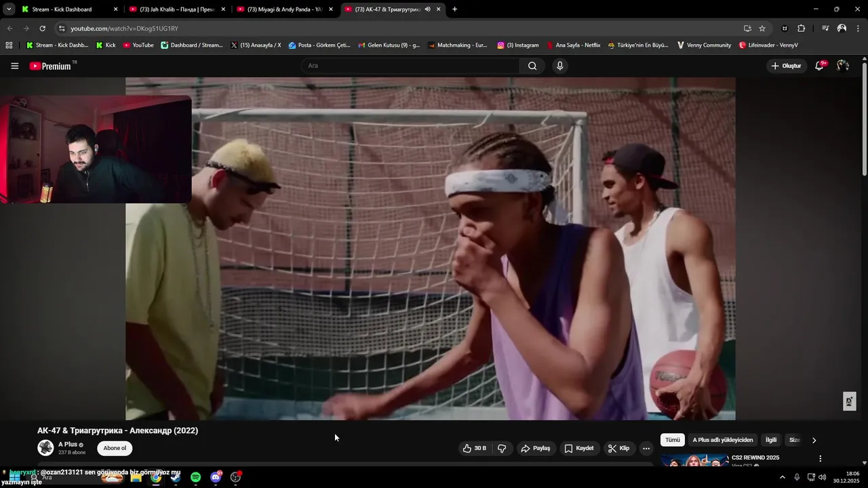Open the YouTube hamburger guide menu

pyautogui.click(x=14, y=66)
